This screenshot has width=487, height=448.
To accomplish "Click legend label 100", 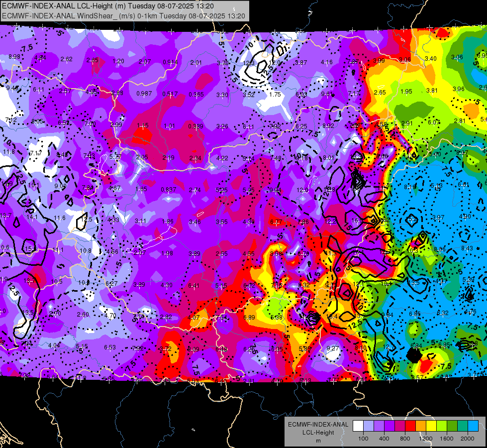I will [x=363, y=439].
